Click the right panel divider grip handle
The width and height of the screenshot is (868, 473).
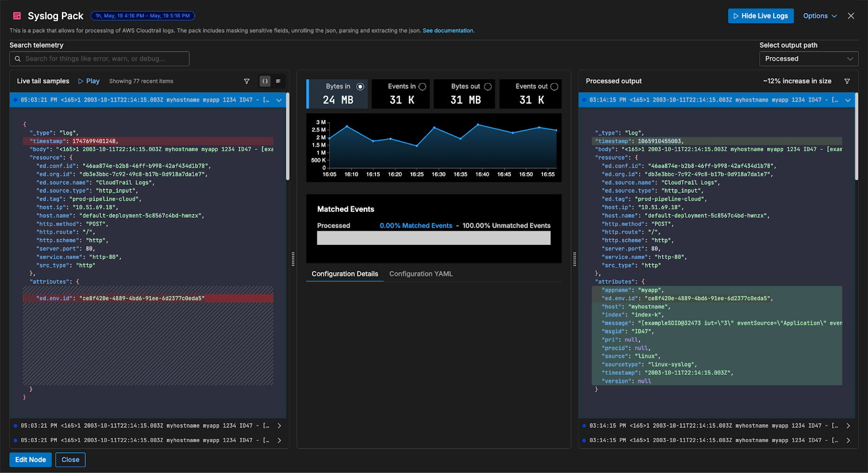(575, 259)
